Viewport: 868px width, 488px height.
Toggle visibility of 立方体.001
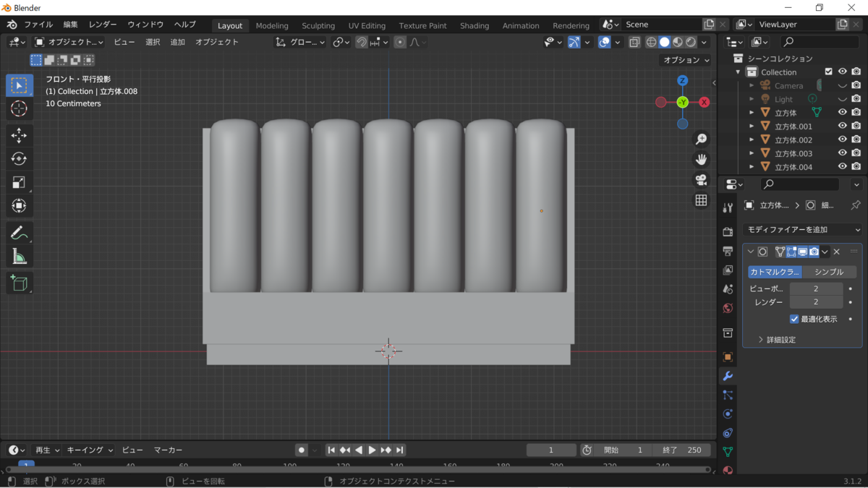pos(843,126)
